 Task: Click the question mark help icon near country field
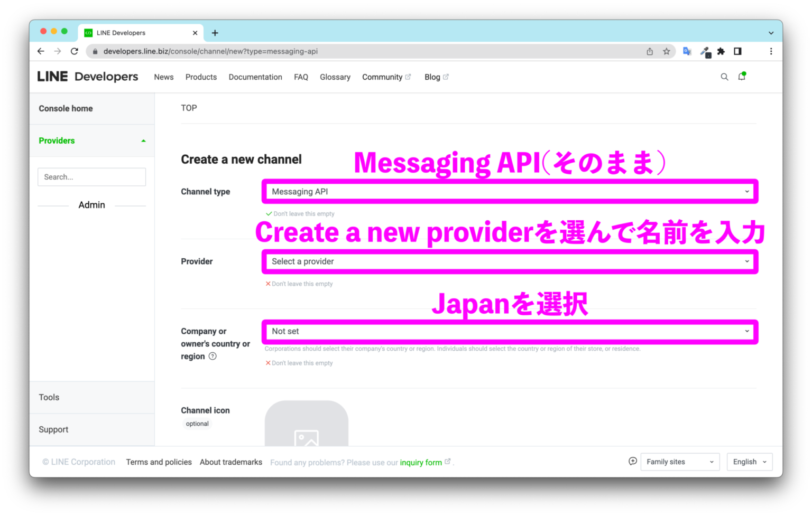(213, 356)
